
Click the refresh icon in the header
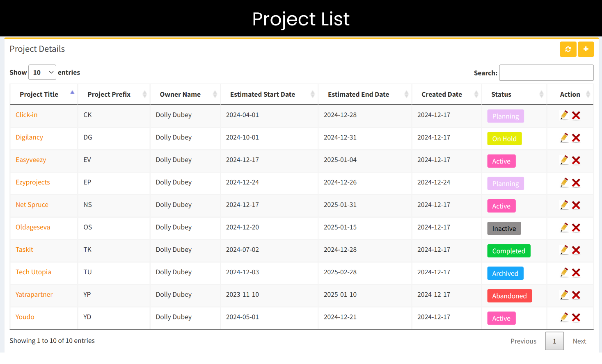pyautogui.click(x=568, y=49)
